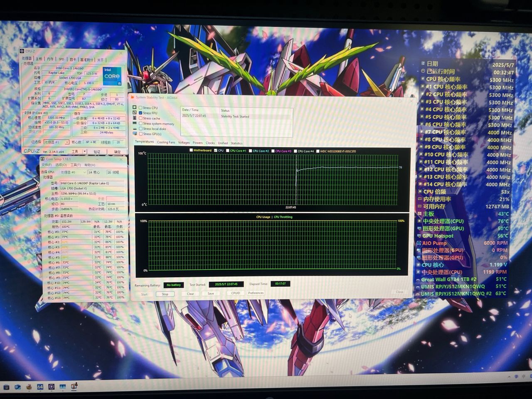Click the Stress cache icon
This screenshot has width=532, height=399.
134,118
